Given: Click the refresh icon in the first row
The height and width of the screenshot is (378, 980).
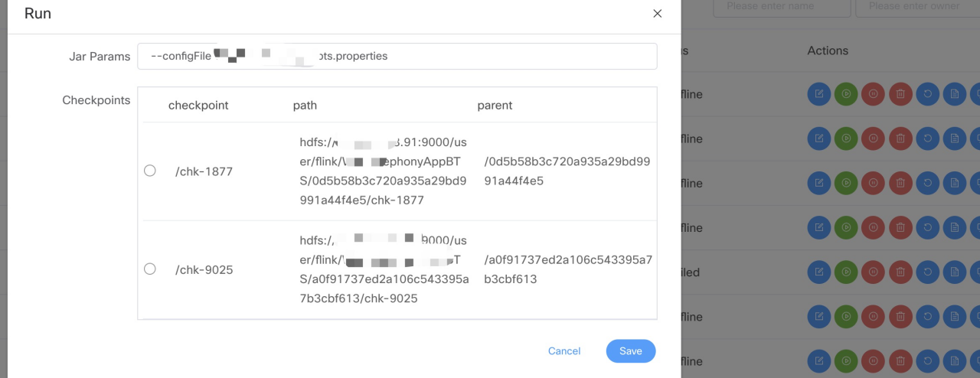Looking at the screenshot, I should pos(927,94).
